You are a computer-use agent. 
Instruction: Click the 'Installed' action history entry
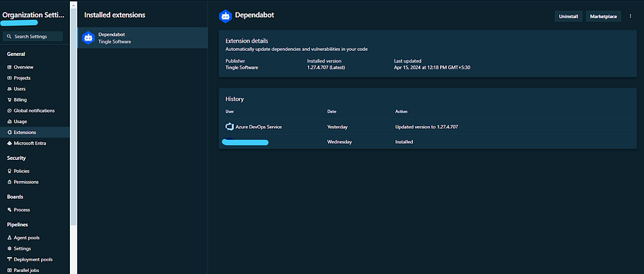[x=404, y=141]
